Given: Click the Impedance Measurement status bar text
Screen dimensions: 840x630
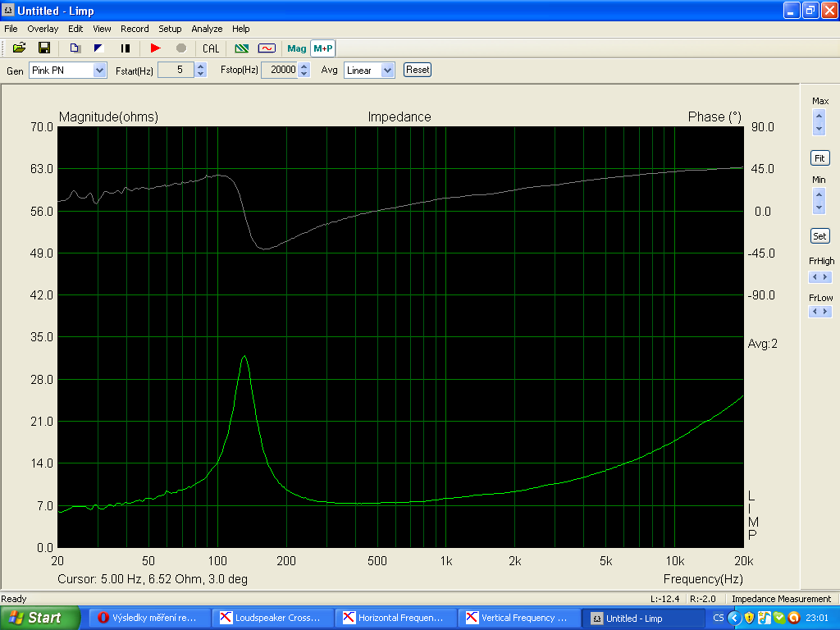Looking at the screenshot, I should (x=781, y=599).
